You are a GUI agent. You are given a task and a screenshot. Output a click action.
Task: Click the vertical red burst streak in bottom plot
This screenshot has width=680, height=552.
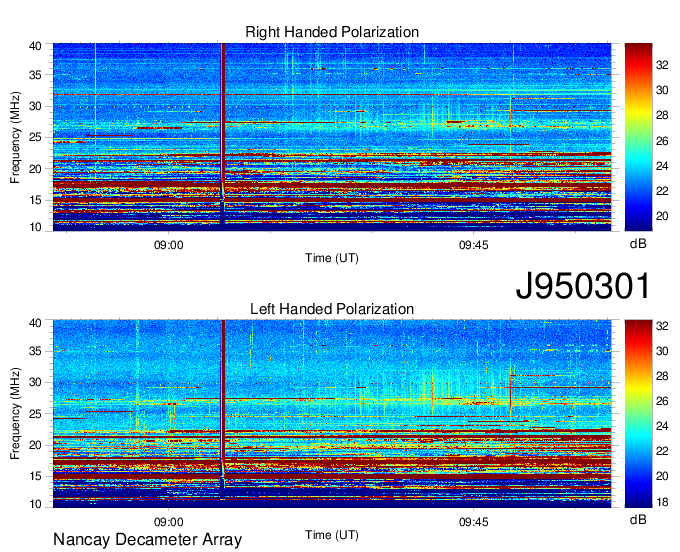tap(223, 390)
